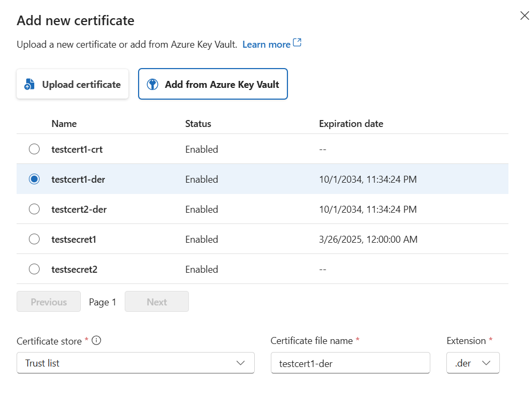Click testcert1-der's expiration date cell

(368, 179)
